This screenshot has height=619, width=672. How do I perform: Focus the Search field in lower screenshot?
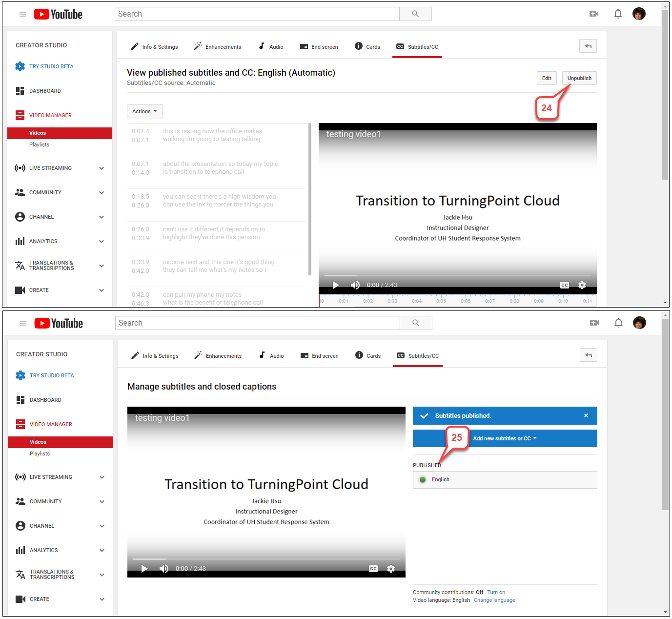coord(258,323)
